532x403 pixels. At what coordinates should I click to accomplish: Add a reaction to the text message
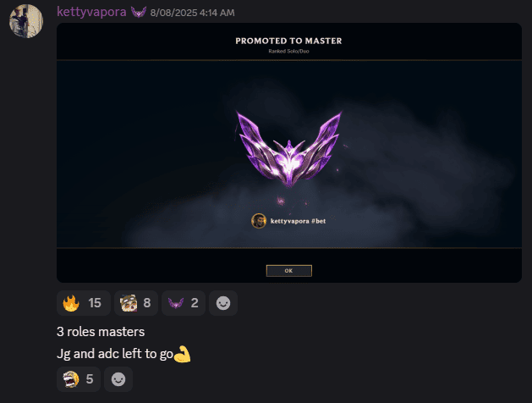118,379
